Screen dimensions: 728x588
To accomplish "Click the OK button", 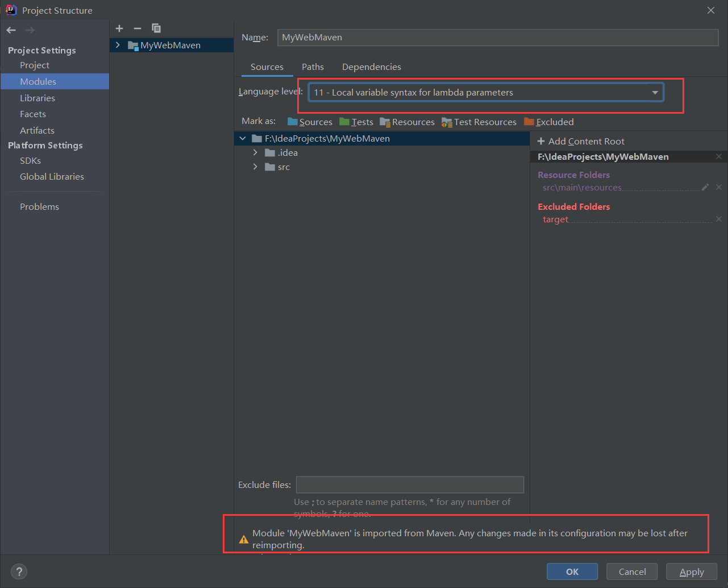I will (572, 572).
